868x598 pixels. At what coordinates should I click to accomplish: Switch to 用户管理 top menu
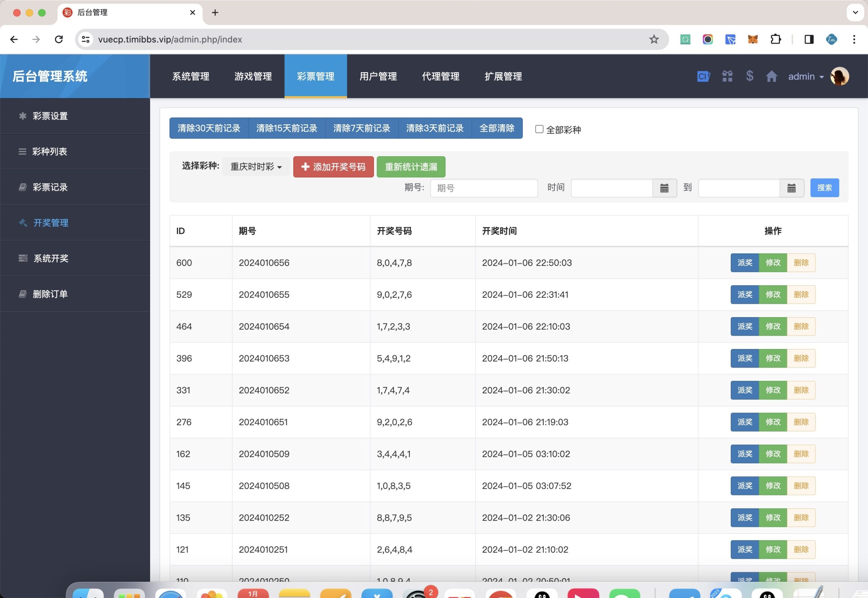(x=378, y=77)
